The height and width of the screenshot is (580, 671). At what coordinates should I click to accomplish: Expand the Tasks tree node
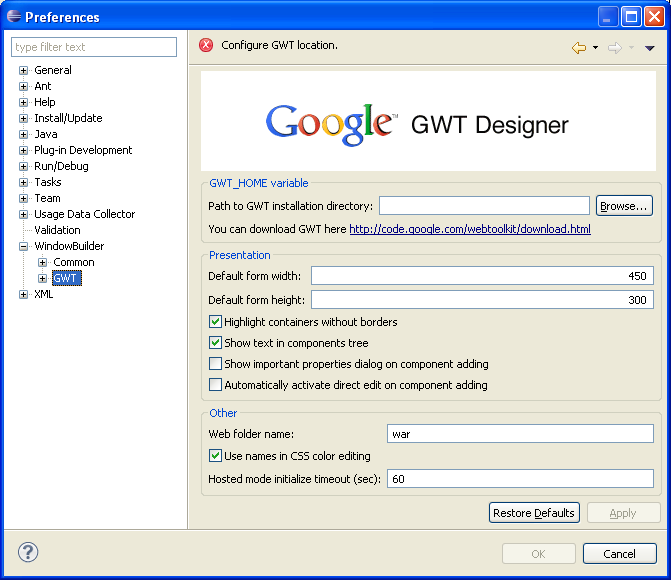24,182
